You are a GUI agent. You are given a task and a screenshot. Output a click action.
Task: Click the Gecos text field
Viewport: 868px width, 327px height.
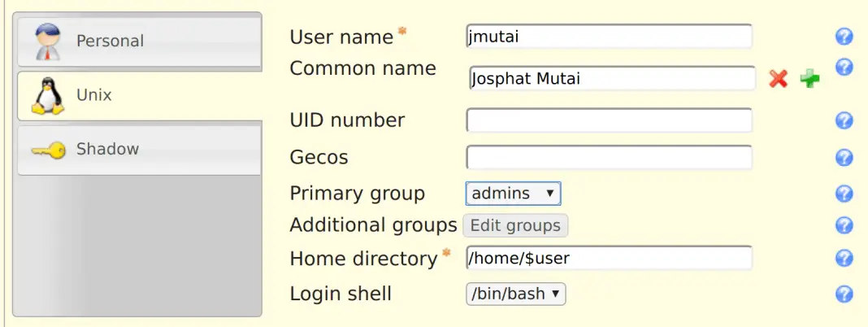609,158
